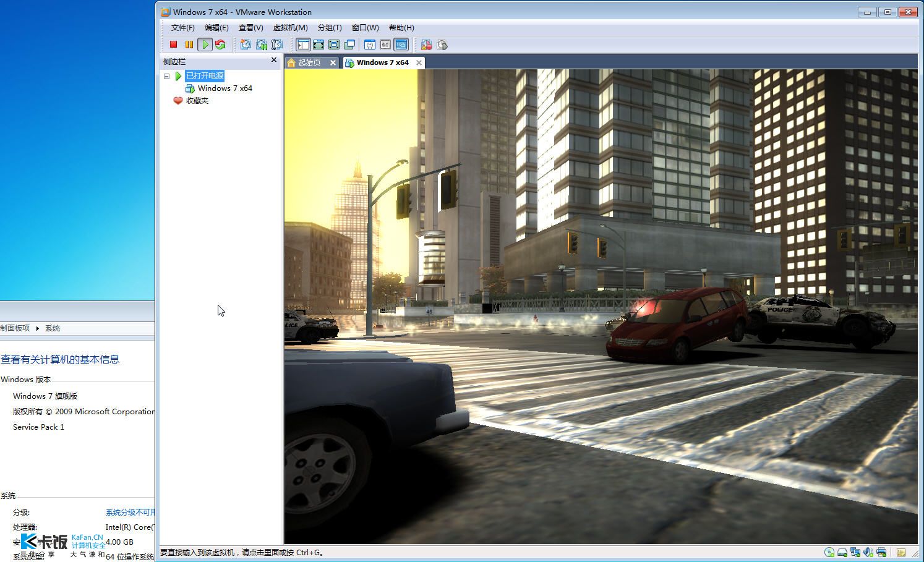The height and width of the screenshot is (562, 924).
Task: Enter Unity mode toolbar icon
Action: point(349,45)
